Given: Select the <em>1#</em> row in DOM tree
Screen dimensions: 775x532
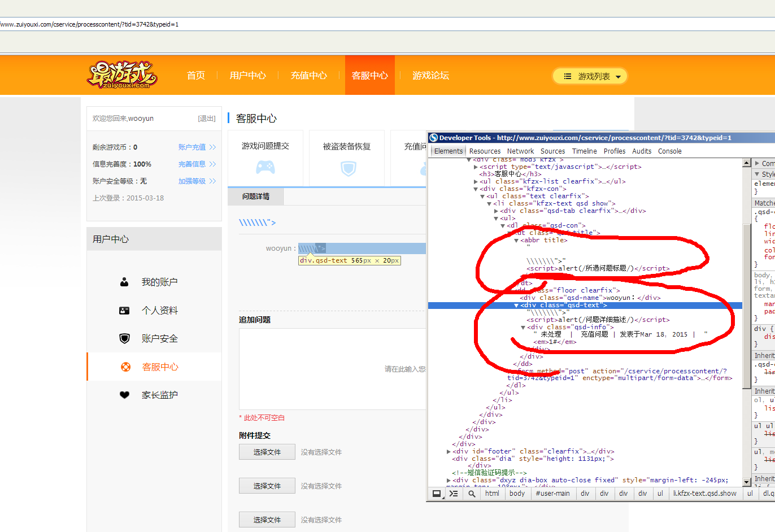Looking at the screenshot, I should click(x=555, y=342).
